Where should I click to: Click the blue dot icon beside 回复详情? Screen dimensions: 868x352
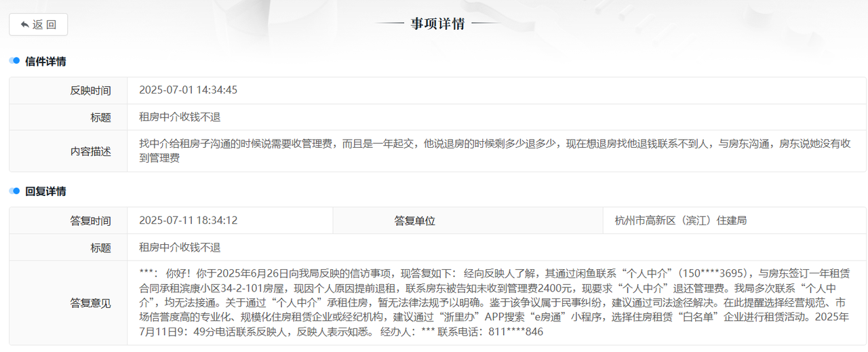[14, 191]
